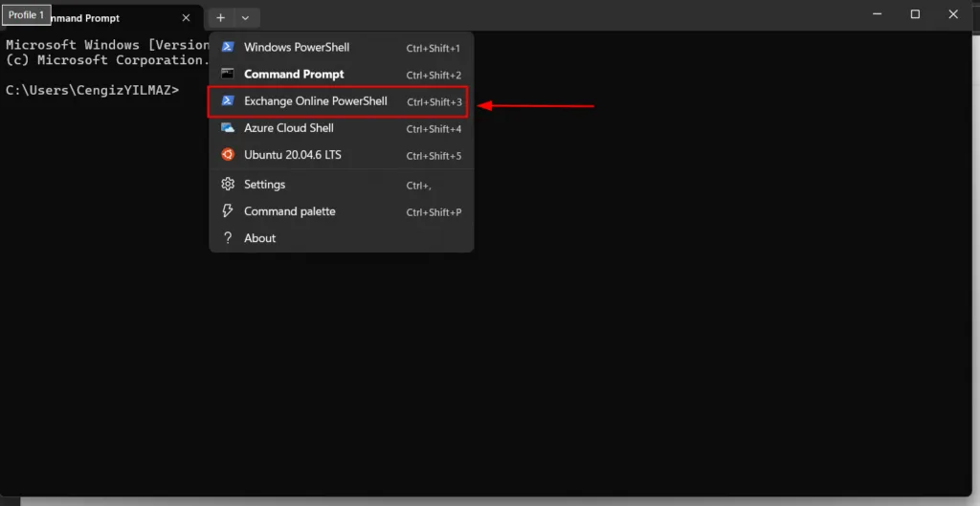The height and width of the screenshot is (506, 980).
Task: Open a new tab with plus button
Action: [220, 18]
